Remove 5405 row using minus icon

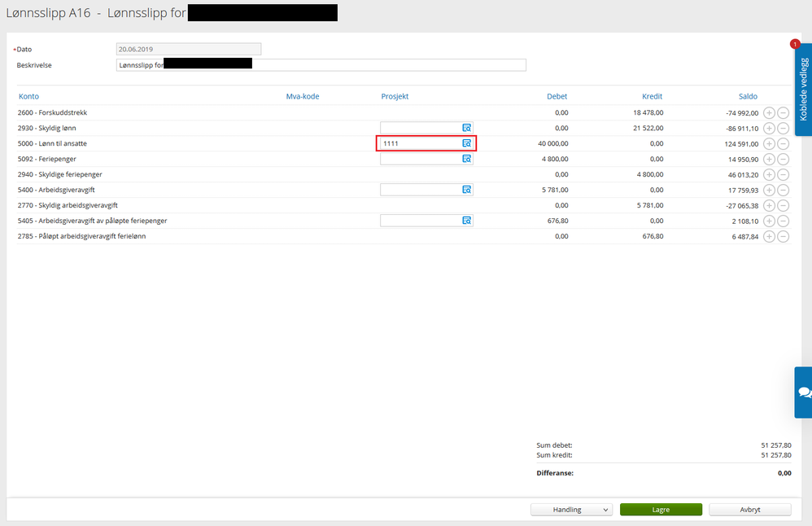coord(784,221)
